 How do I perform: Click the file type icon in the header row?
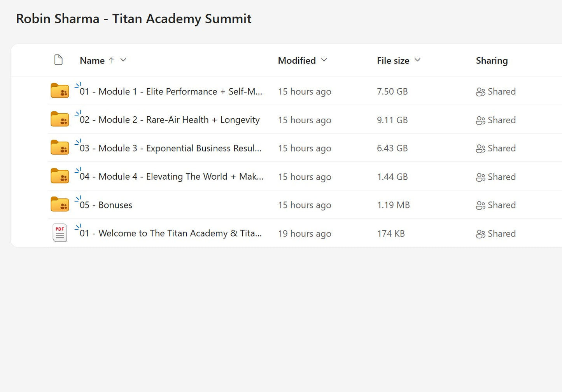58,60
